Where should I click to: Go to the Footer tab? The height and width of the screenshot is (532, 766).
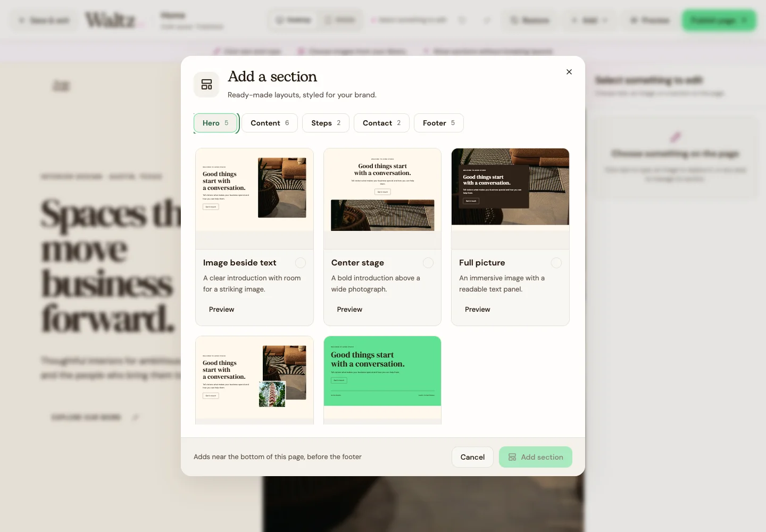438,123
